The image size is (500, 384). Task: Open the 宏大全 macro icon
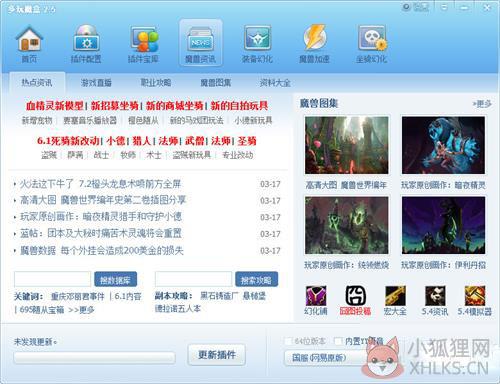pyautogui.click(x=395, y=300)
